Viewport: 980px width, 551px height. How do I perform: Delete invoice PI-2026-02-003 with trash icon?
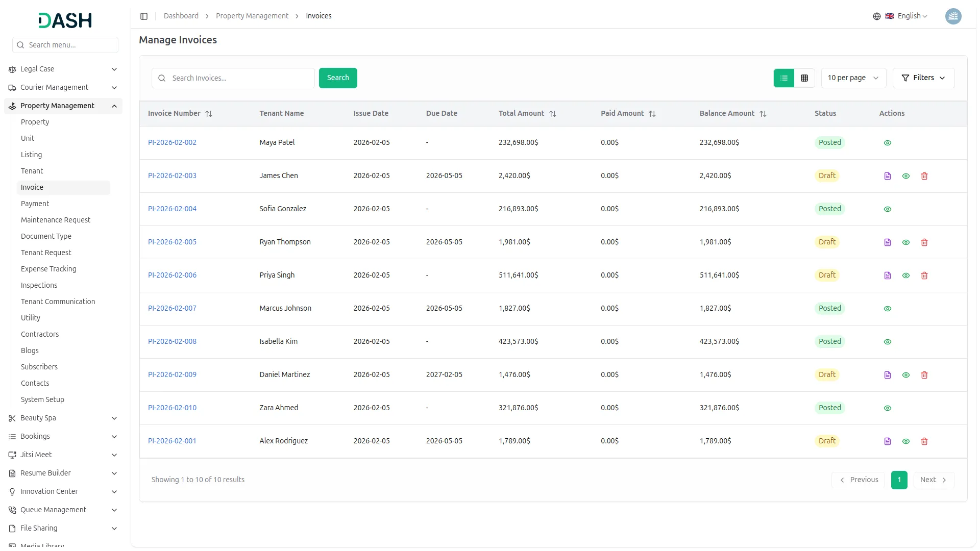point(924,176)
